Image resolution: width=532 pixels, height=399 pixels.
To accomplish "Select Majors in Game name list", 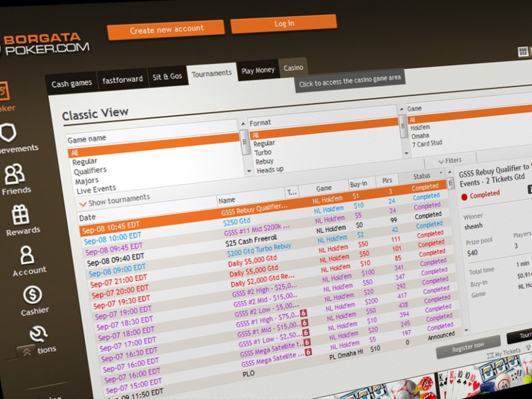I will pyautogui.click(x=87, y=181).
